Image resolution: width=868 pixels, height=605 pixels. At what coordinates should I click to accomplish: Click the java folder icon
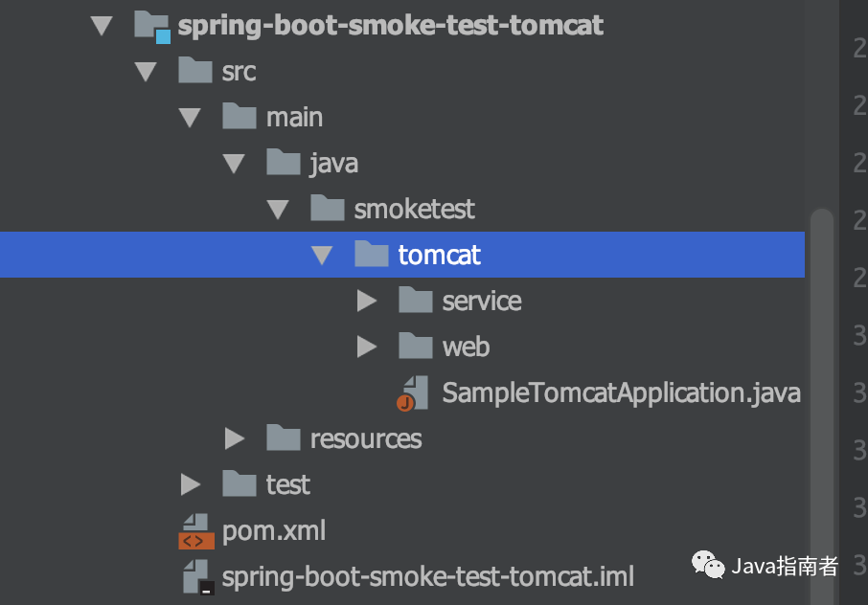point(283,163)
